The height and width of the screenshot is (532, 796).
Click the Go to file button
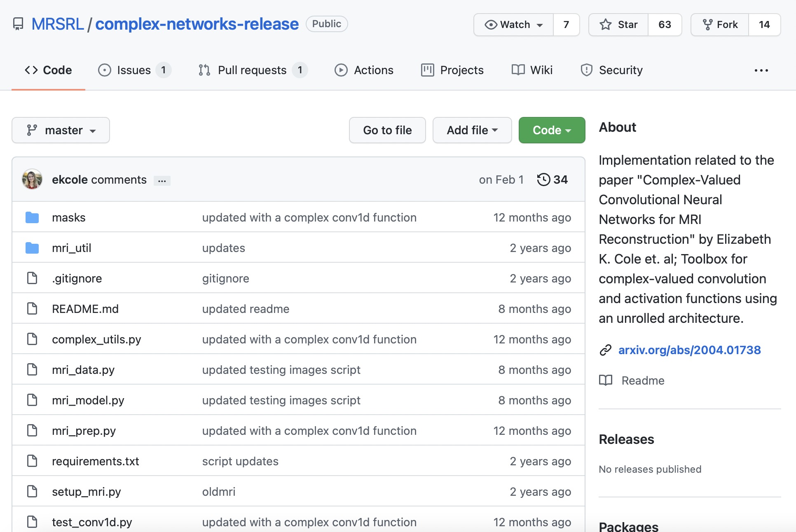(387, 130)
